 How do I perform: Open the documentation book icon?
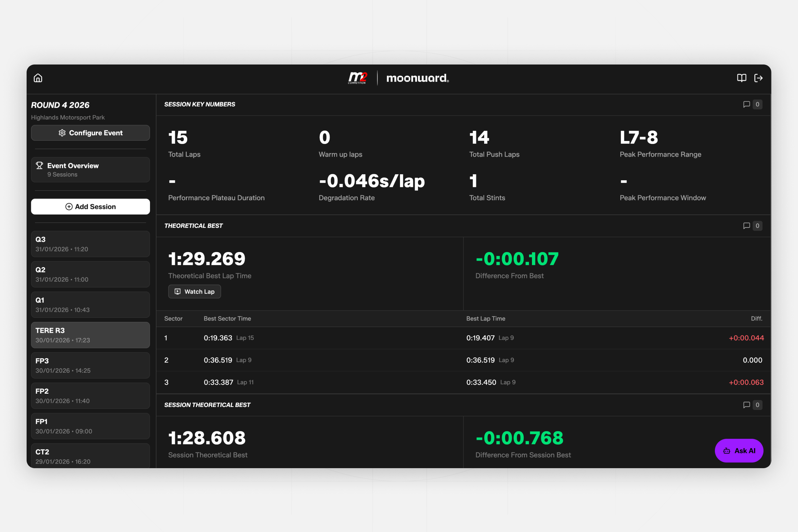pyautogui.click(x=742, y=78)
